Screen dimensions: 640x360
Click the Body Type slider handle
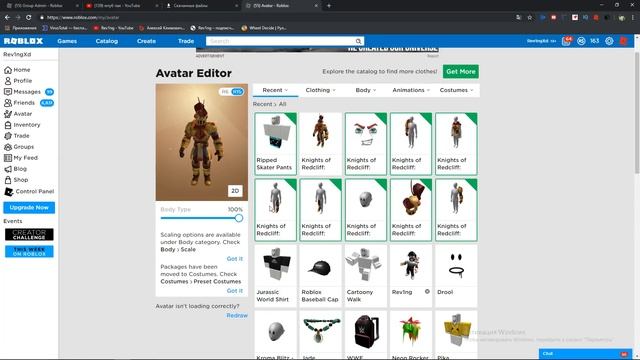pyautogui.click(x=239, y=218)
